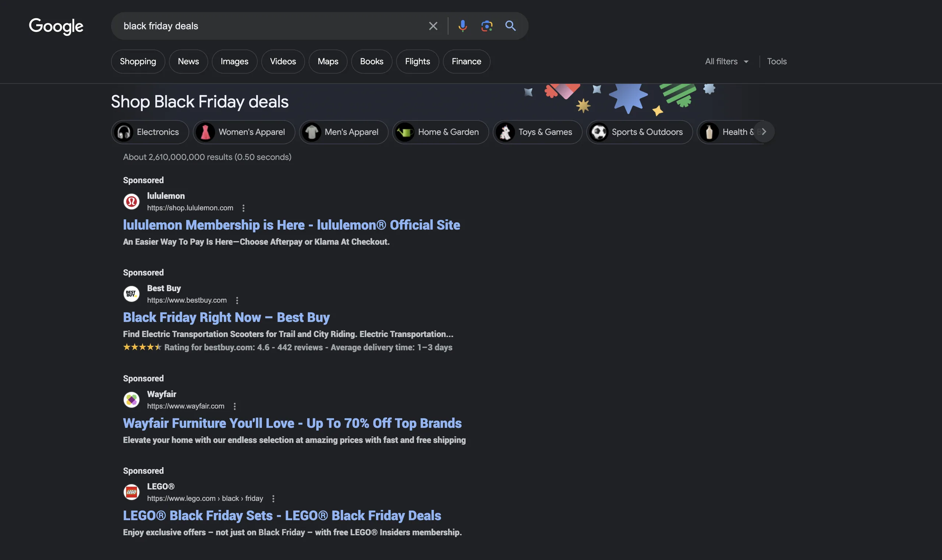Open lululemon Membership is Here ad link
This screenshot has height=560, width=942.
click(x=291, y=225)
